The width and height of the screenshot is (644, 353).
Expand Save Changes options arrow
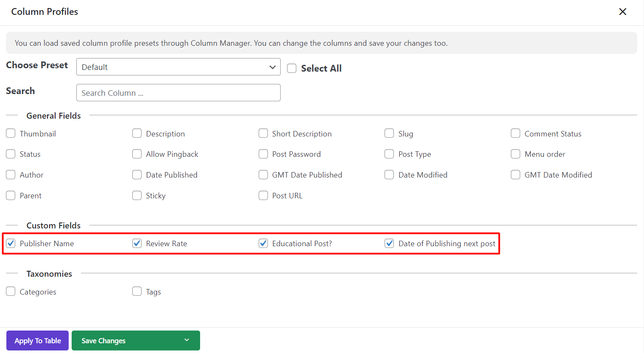pos(187,340)
